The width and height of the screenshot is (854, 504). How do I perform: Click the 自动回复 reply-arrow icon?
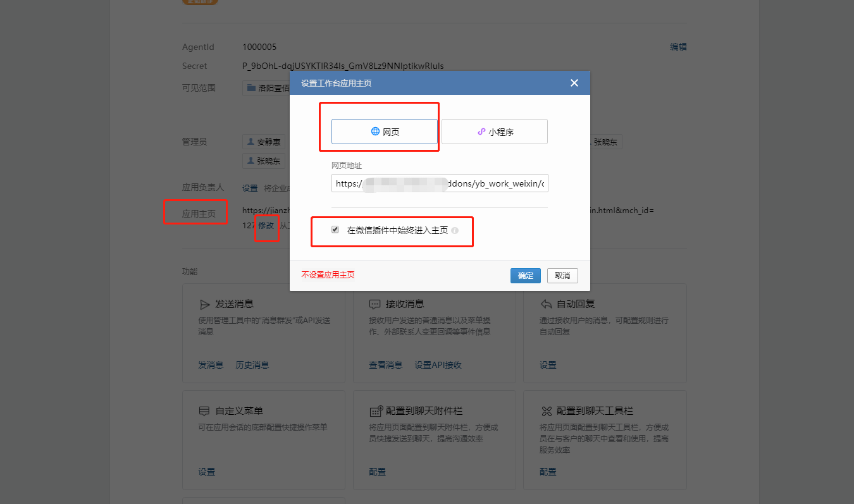point(546,304)
